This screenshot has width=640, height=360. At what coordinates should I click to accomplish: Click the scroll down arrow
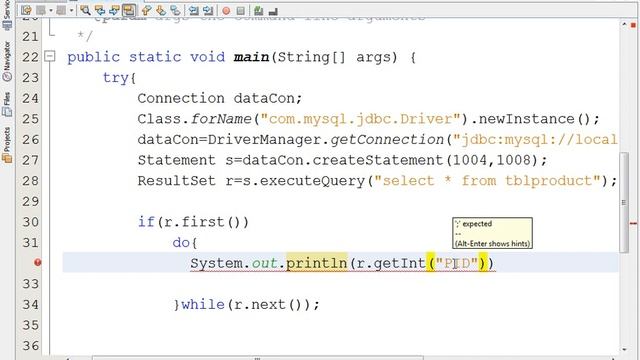coord(624,350)
